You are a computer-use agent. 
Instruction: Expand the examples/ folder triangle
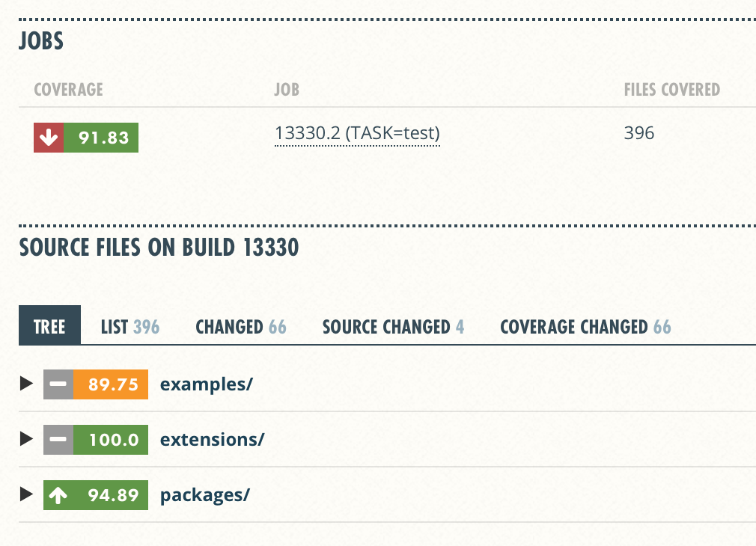click(26, 384)
